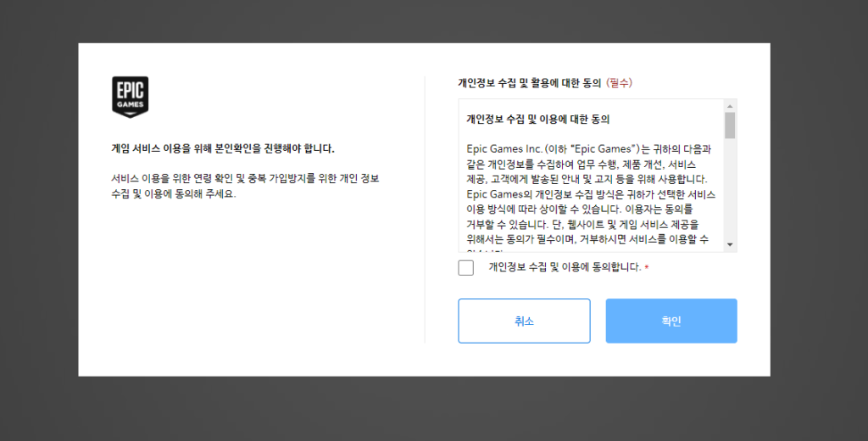
Task: Click the 확인 button
Action: (671, 321)
